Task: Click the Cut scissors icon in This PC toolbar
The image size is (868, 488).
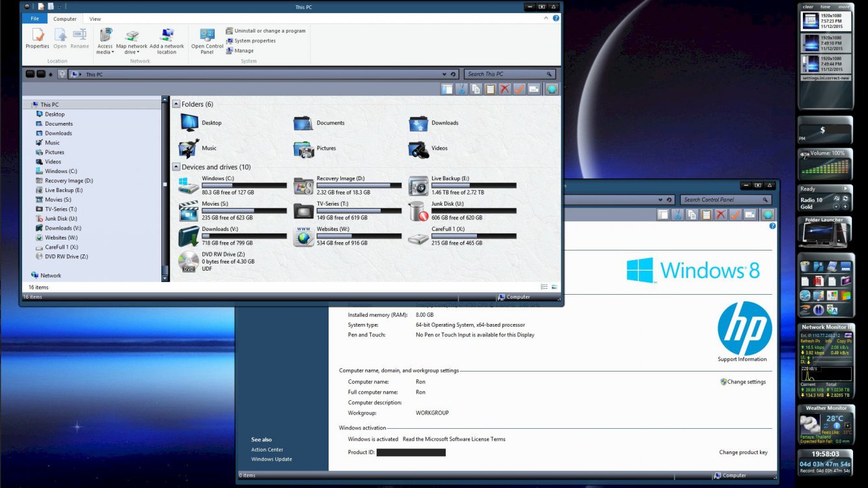Action: click(461, 89)
